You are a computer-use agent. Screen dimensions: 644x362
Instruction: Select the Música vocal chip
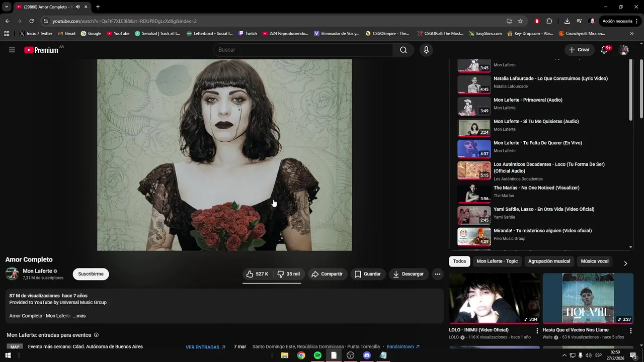coord(595,261)
